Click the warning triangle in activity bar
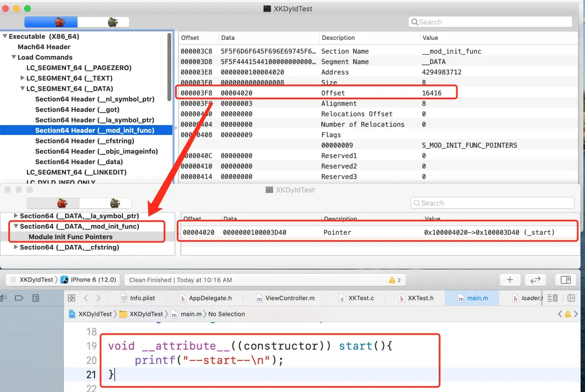This screenshot has height=392, width=585. (392, 280)
